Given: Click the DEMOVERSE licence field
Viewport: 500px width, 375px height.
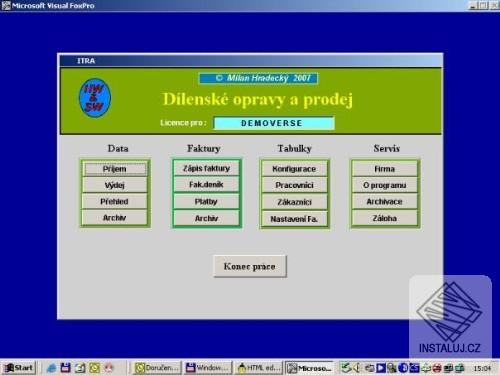Looking at the screenshot, I should click(x=273, y=123).
